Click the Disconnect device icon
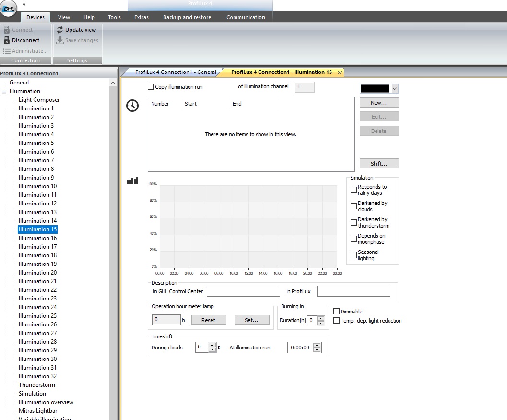The height and width of the screenshot is (420, 507). [x=6, y=40]
